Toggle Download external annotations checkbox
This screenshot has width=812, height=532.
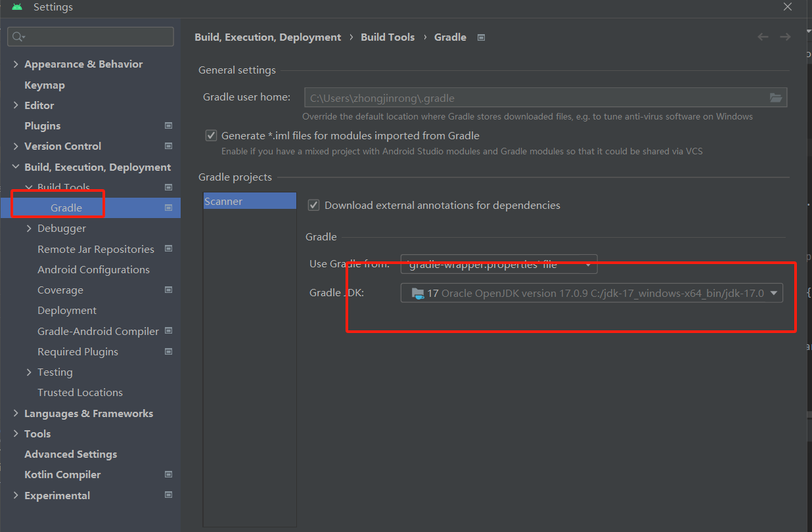pos(314,205)
